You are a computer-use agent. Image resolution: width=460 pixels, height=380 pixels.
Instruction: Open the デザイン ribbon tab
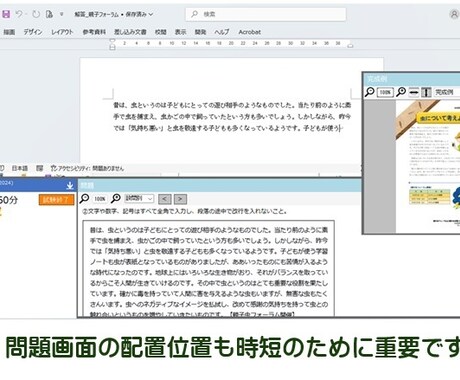33,32
